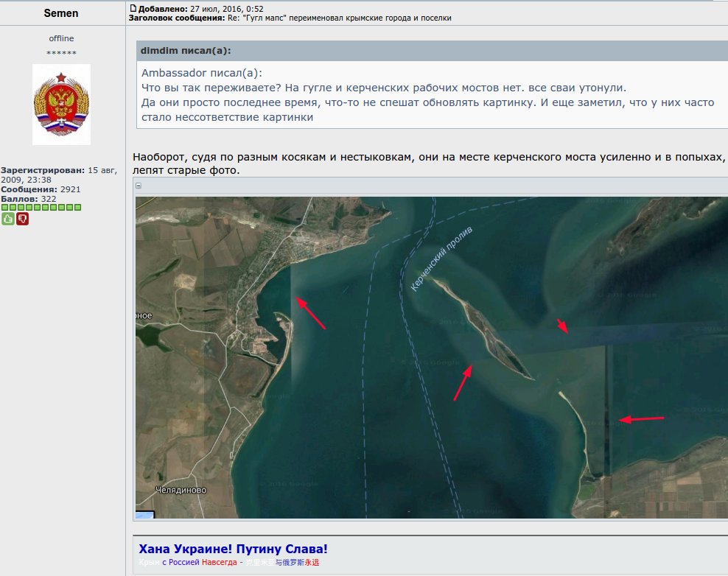Screen dimensions: 728x576
Task: Click the 'Баллов: 322' text
Action: tap(28, 199)
